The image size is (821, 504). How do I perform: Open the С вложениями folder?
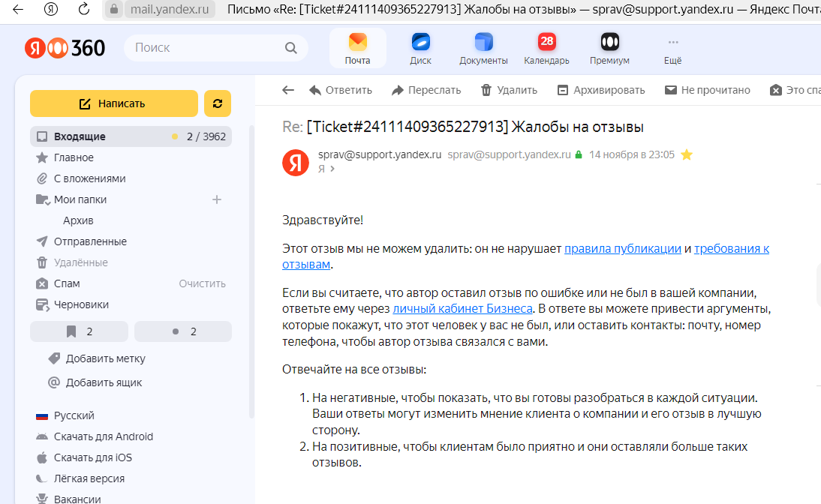coord(89,178)
